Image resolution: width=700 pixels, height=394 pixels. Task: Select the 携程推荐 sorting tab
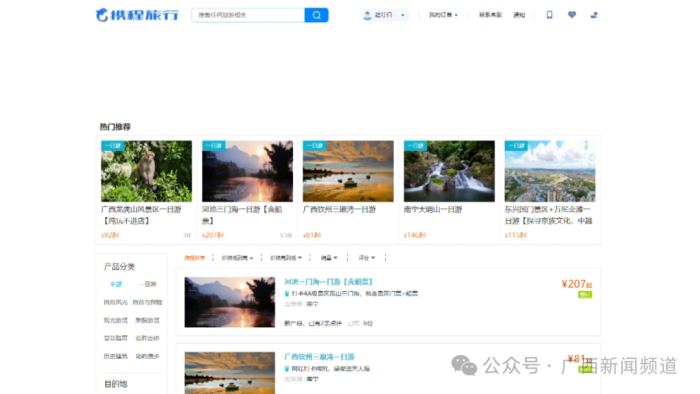(x=194, y=257)
